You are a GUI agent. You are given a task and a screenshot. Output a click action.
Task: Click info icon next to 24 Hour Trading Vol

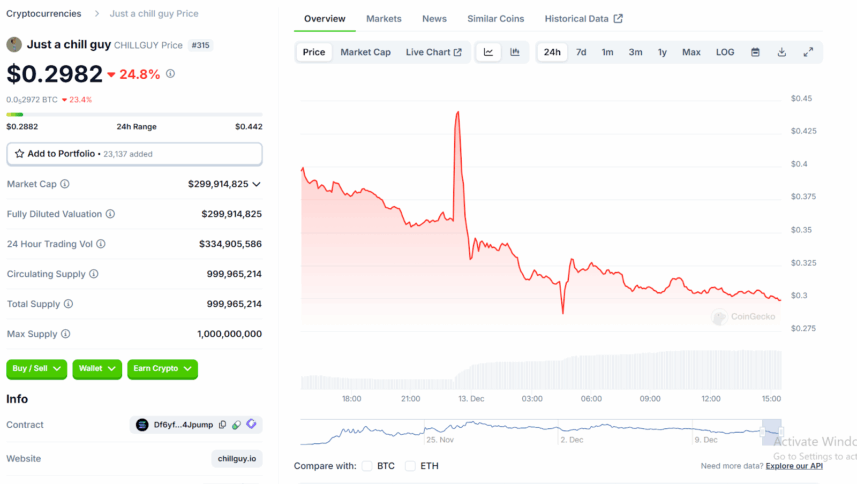tap(101, 244)
